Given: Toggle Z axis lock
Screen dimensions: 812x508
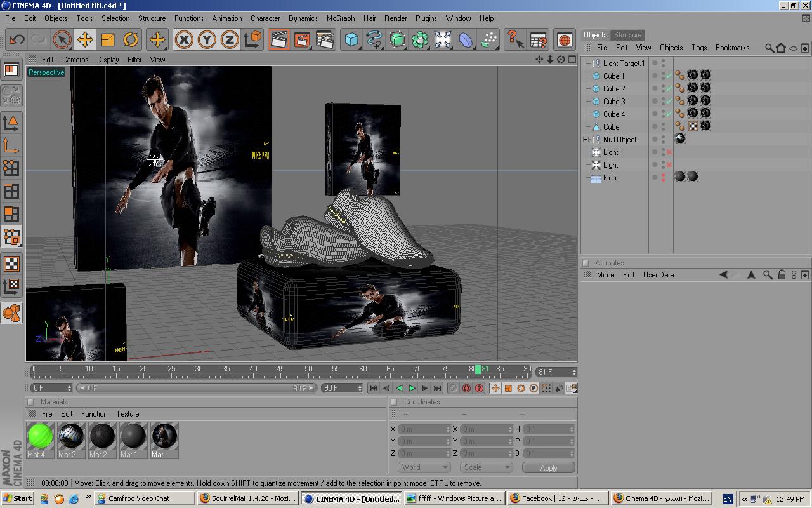Looking at the screenshot, I should point(230,40).
